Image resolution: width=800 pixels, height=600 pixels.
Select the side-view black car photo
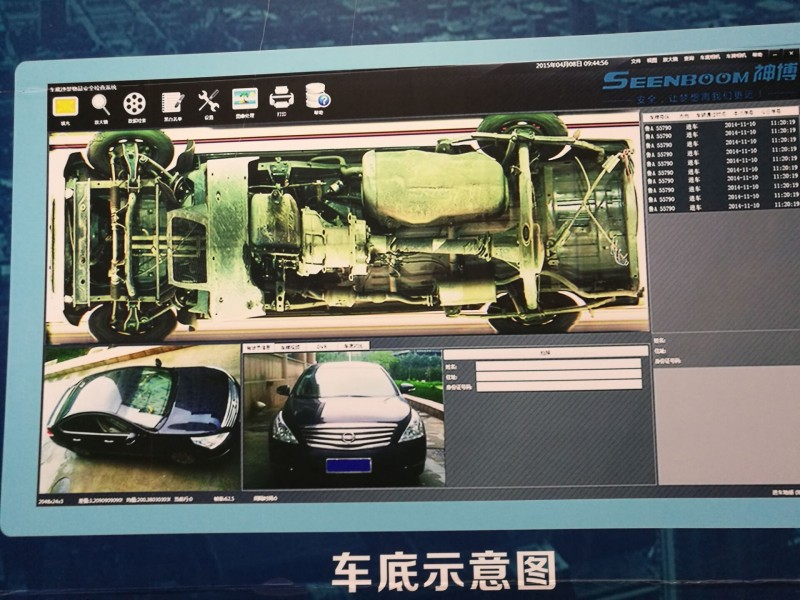[x=140, y=419]
